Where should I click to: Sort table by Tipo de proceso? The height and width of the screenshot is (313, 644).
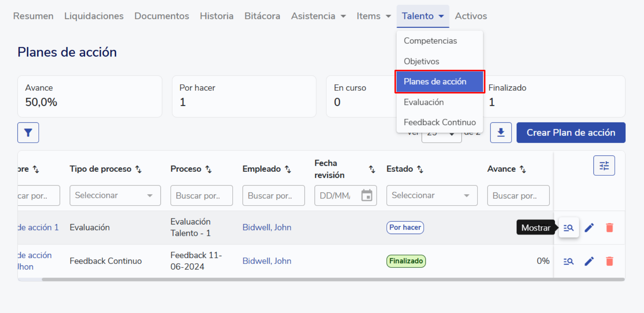click(x=138, y=169)
